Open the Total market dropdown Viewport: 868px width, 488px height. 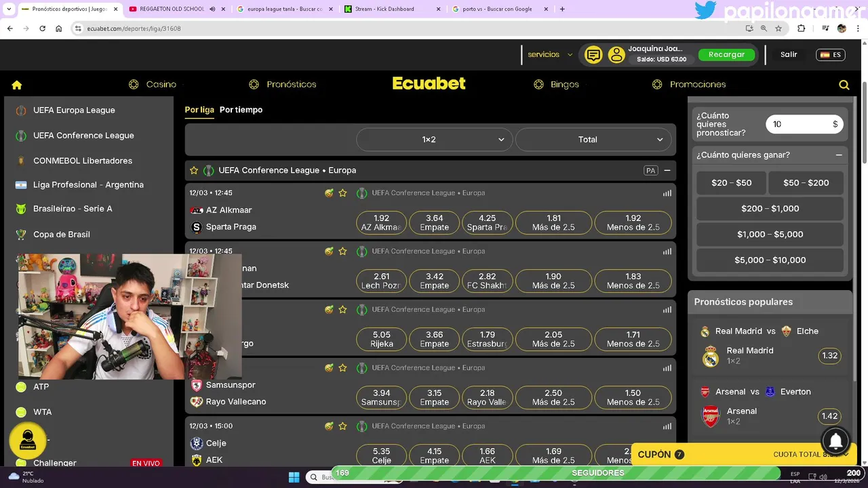click(x=593, y=140)
